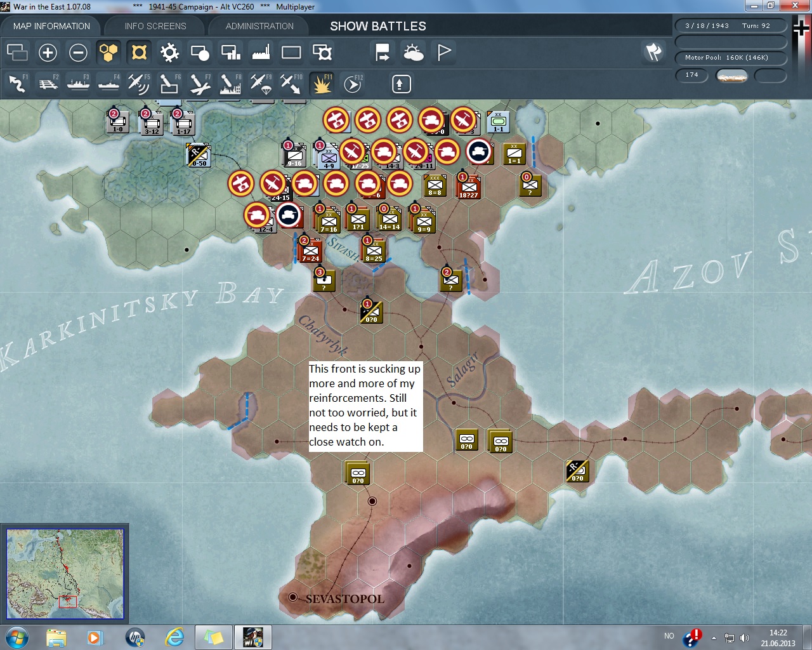Select the 1-17 unit counter
Image resolution: width=812 pixels, height=650 pixels.
[183, 122]
